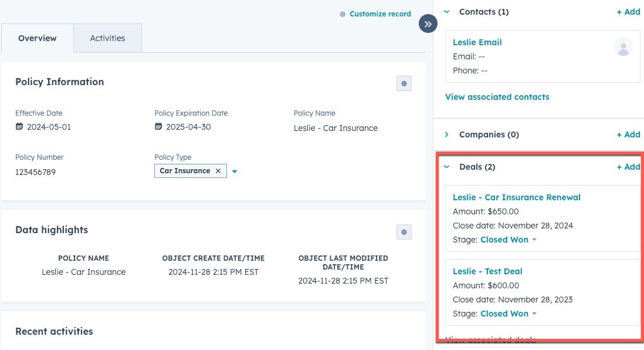Screen dimensions: 644x350
Task: Open the Policy Type dropdown arrow
Action: (235, 171)
